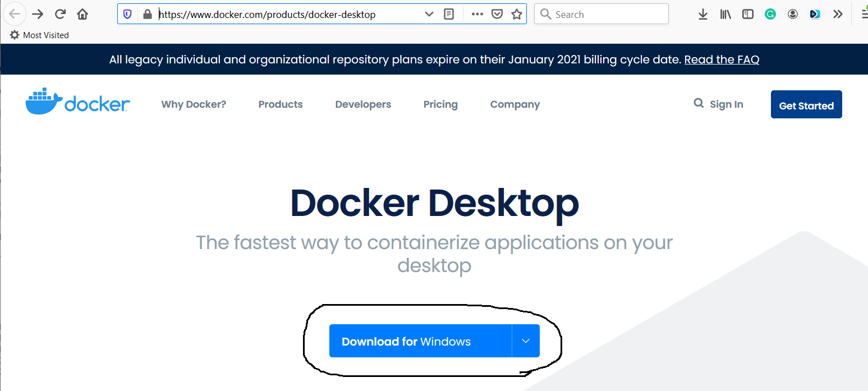Image resolution: width=868 pixels, height=391 pixels.
Task: Click the Get Started button
Action: tap(806, 104)
